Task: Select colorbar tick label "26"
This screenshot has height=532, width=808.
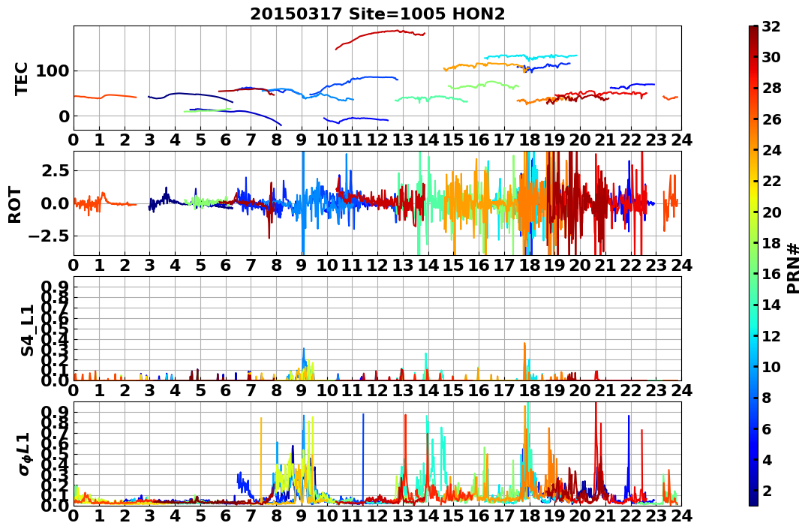Action: click(x=771, y=119)
